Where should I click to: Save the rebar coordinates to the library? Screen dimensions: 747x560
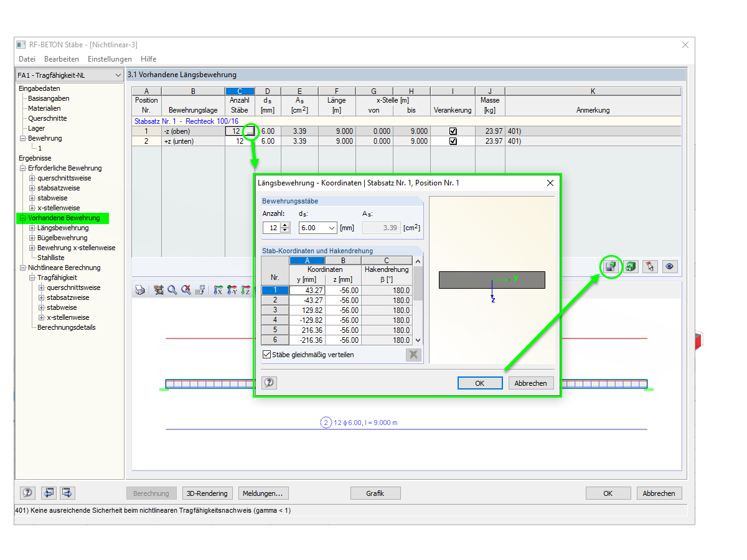click(611, 266)
